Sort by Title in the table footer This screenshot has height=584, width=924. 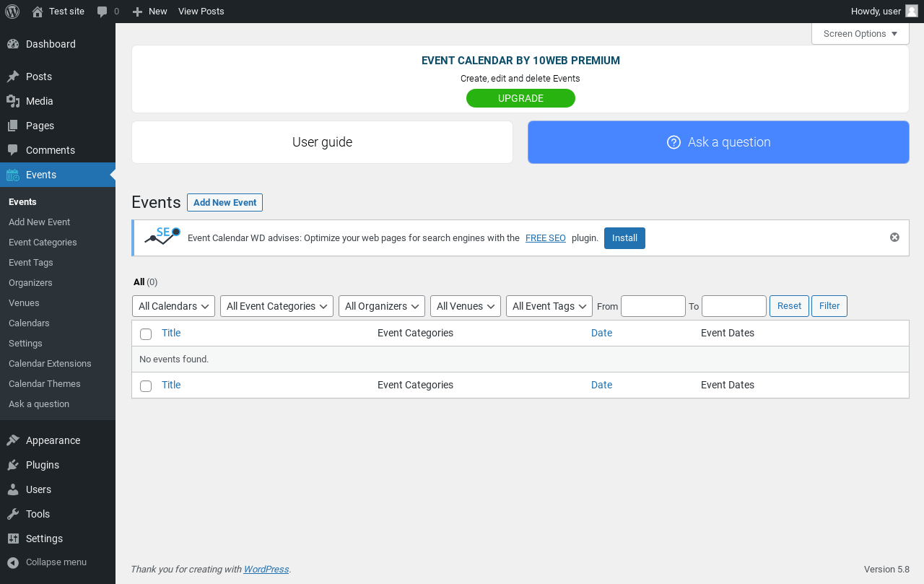pyautogui.click(x=171, y=385)
